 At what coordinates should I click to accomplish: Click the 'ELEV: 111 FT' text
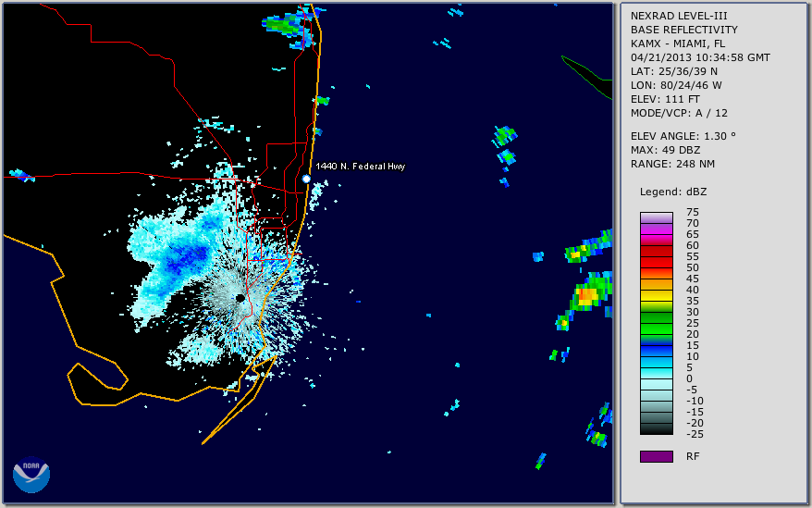[666, 99]
